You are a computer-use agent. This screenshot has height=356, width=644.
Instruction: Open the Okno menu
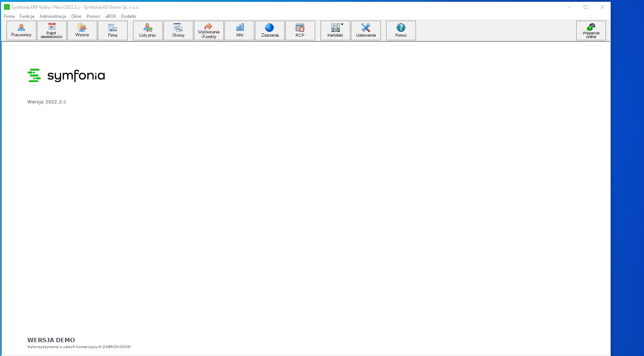click(77, 16)
